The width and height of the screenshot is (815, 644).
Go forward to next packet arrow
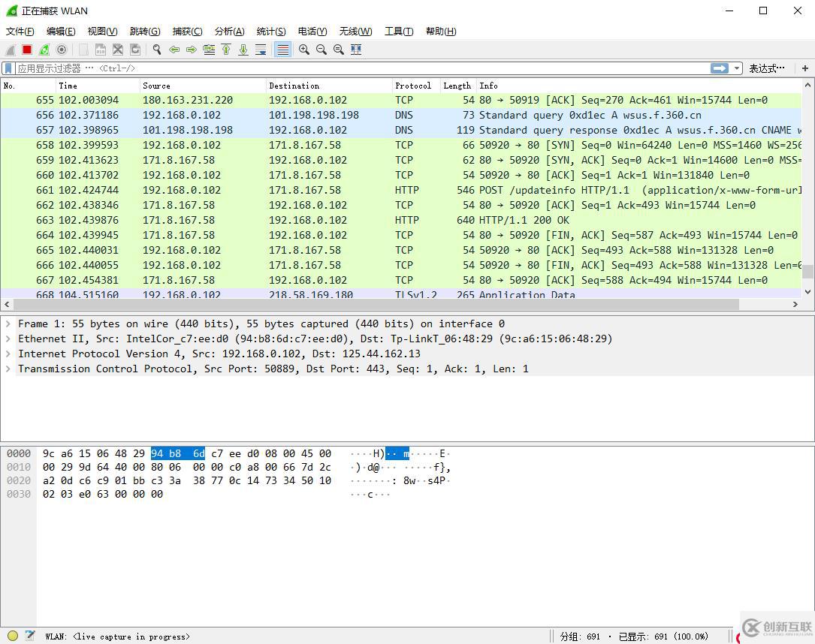click(192, 50)
